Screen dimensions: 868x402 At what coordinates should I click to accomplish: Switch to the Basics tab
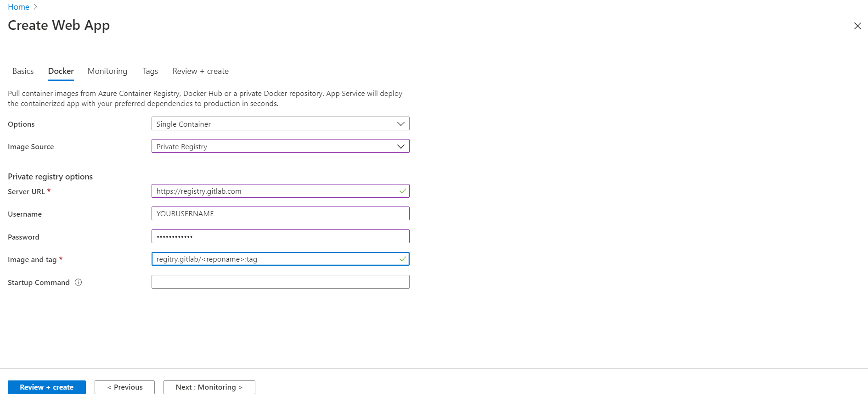[x=23, y=71]
